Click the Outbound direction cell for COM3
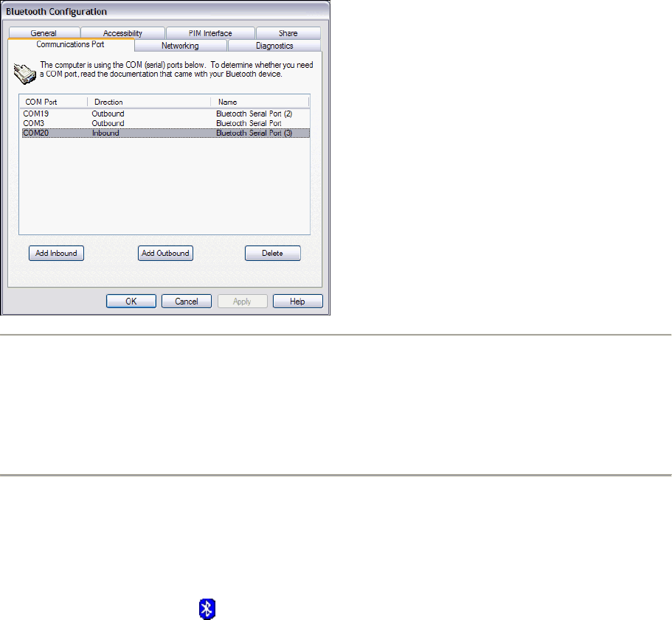The height and width of the screenshot is (620, 672). point(108,123)
